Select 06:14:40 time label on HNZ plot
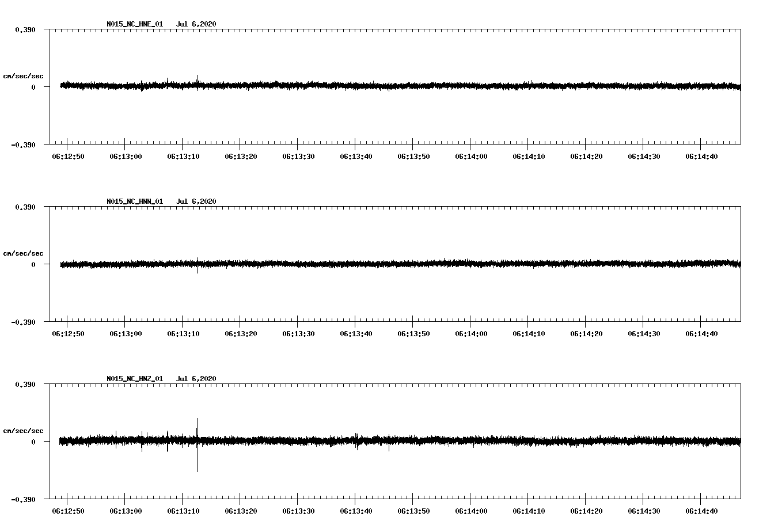782x532 pixels. 701,511
